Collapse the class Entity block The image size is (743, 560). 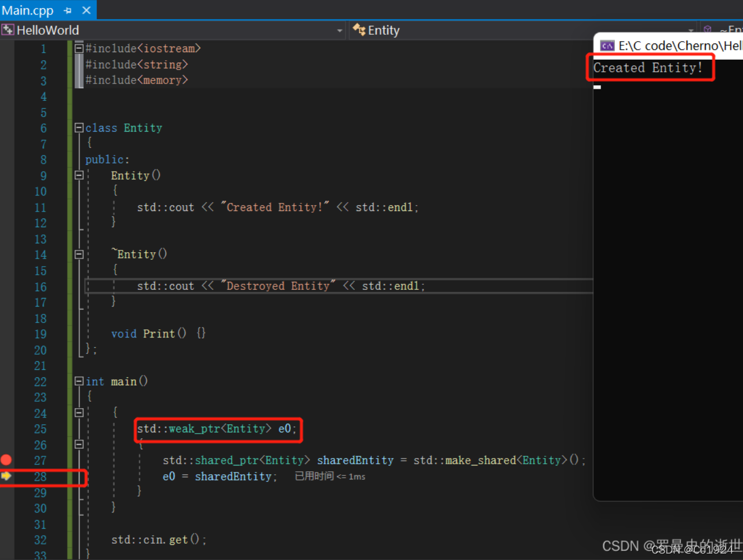pyautogui.click(x=79, y=128)
